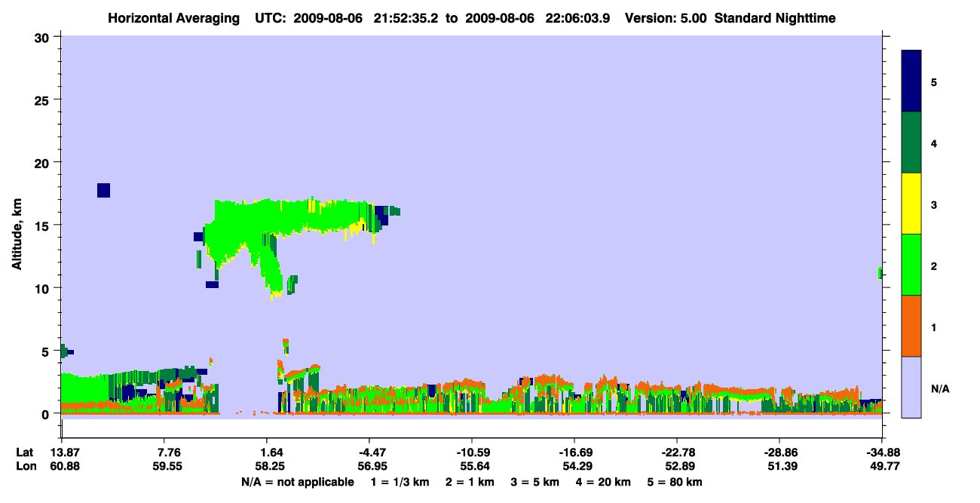Click the latitude value 13.87
The width and height of the screenshot is (980, 503).
pyautogui.click(x=65, y=452)
